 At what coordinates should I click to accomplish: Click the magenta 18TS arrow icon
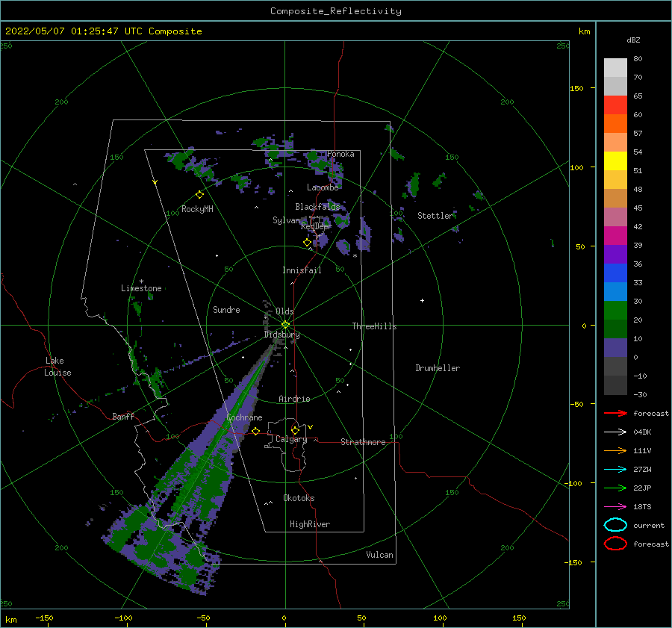pyautogui.click(x=615, y=507)
